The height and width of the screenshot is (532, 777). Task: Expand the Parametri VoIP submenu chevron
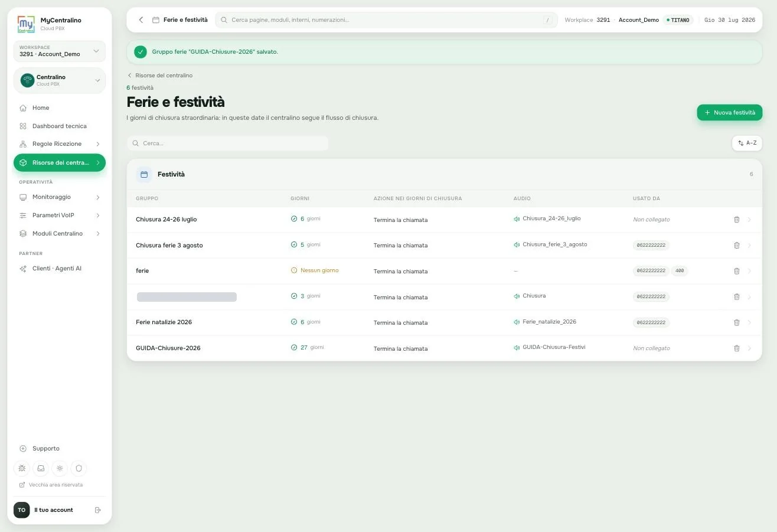pos(98,216)
